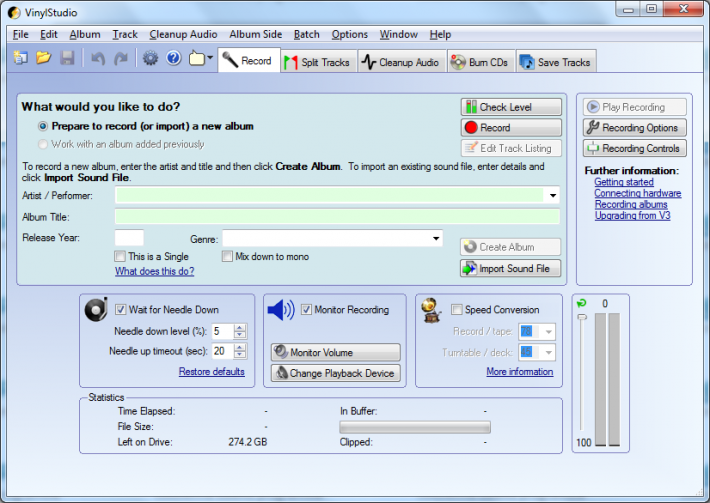Open the Upgrading from V3 link

[x=632, y=216]
